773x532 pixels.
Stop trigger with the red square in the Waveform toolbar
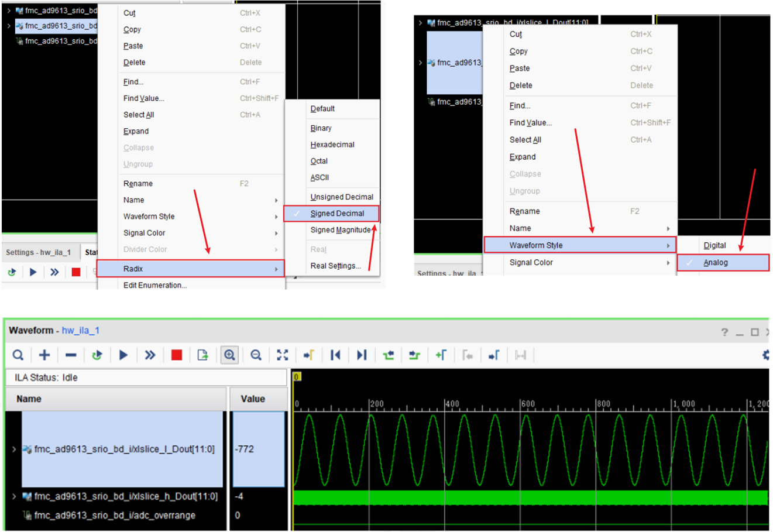[x=177, y=355]
